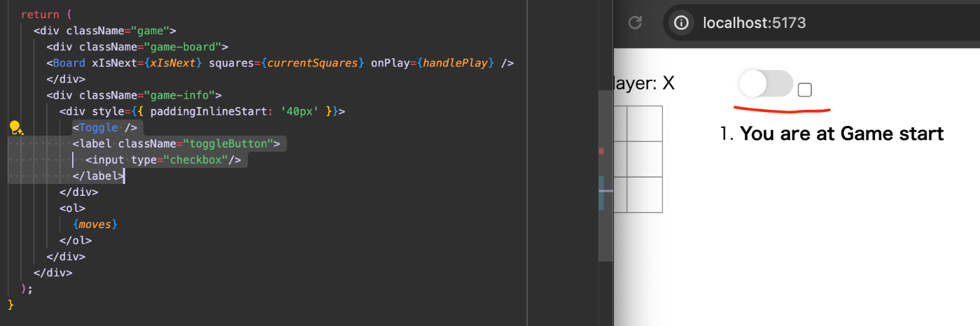Click the top-right visible square of the board
980x326 pixels.
click(644, 123)
